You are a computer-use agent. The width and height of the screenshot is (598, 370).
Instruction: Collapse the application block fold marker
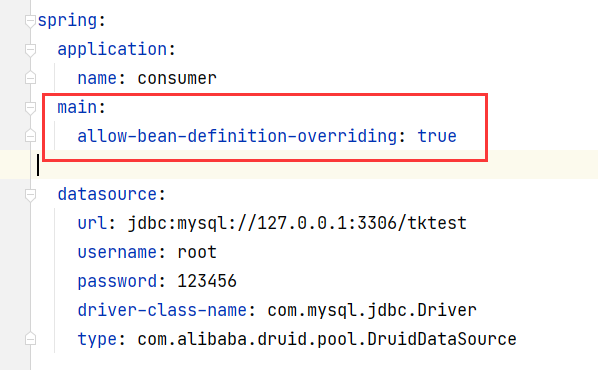30,50
